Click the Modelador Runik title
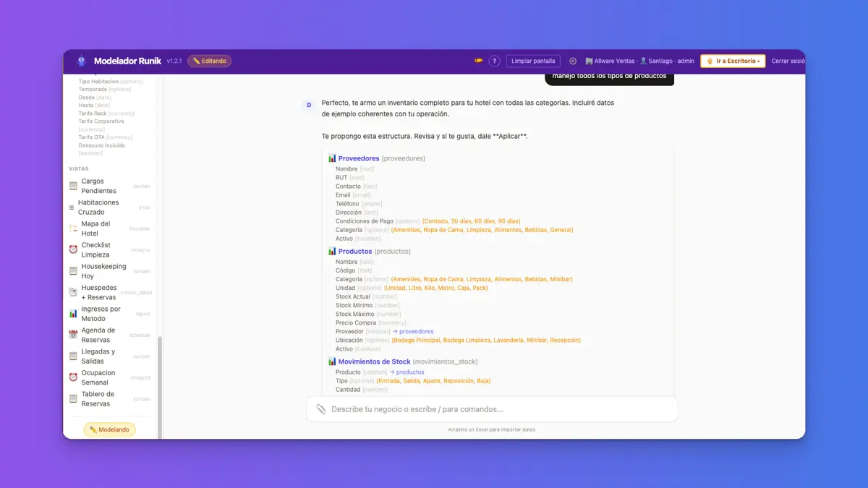 click(127, 61)
